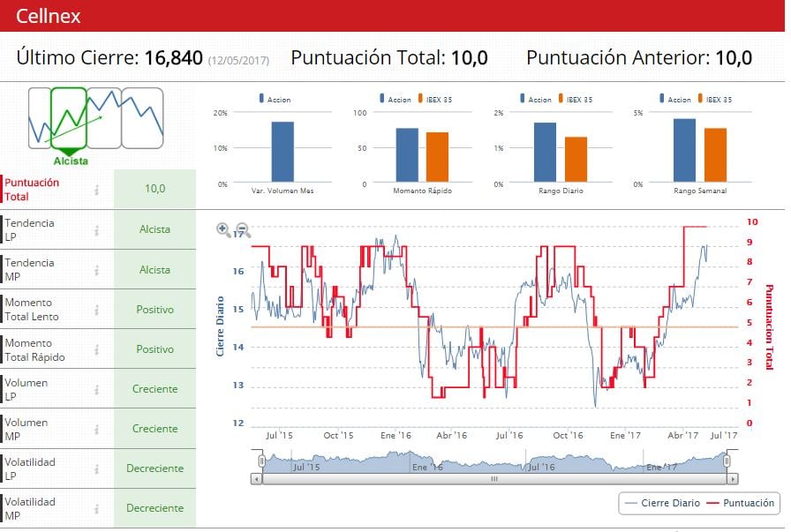Screen dimensions: 791x532
Task: Click the Último Cierre value 16,840
Action: [x=174, y=58]
